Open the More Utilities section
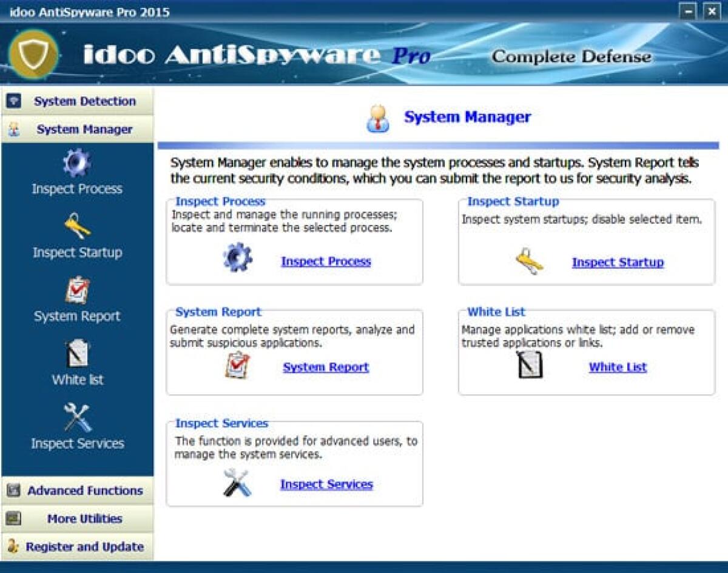Screen dimensions: 728x573 click(x=78, y=518)
